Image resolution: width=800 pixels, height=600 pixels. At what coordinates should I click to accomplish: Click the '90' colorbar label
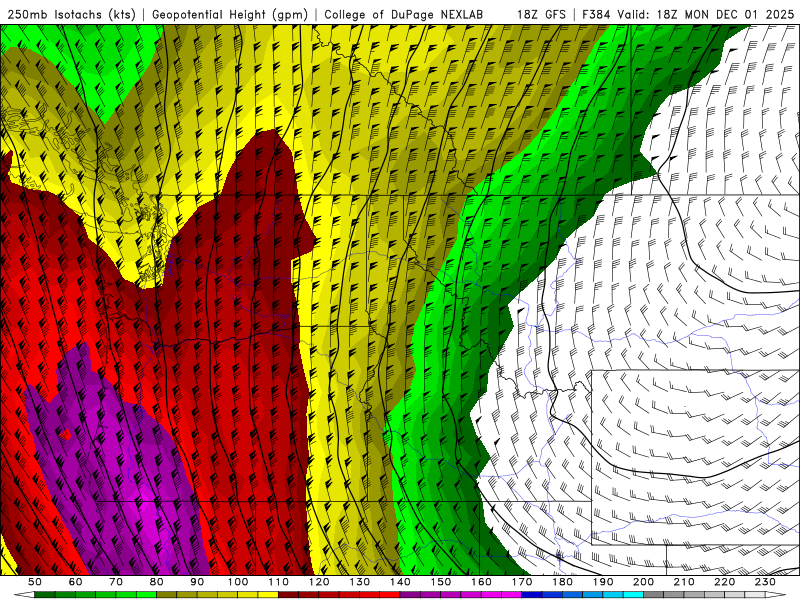click(197, 582)
